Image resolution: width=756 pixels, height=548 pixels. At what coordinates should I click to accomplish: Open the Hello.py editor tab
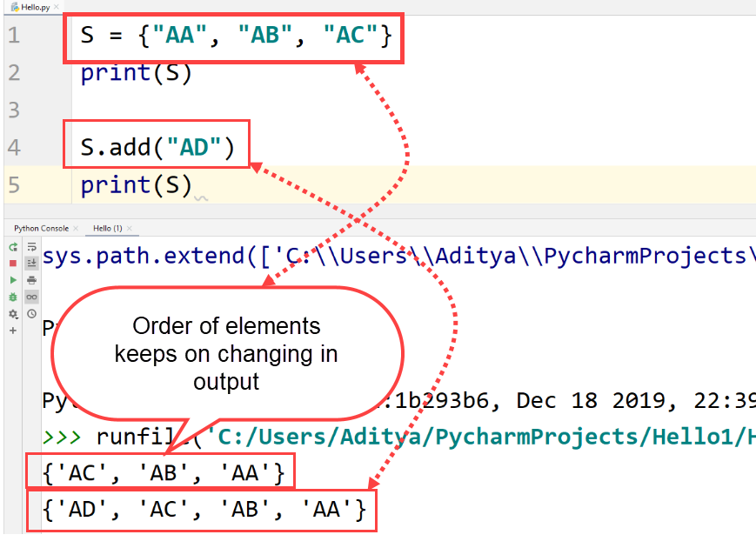(x=35, y=6)
